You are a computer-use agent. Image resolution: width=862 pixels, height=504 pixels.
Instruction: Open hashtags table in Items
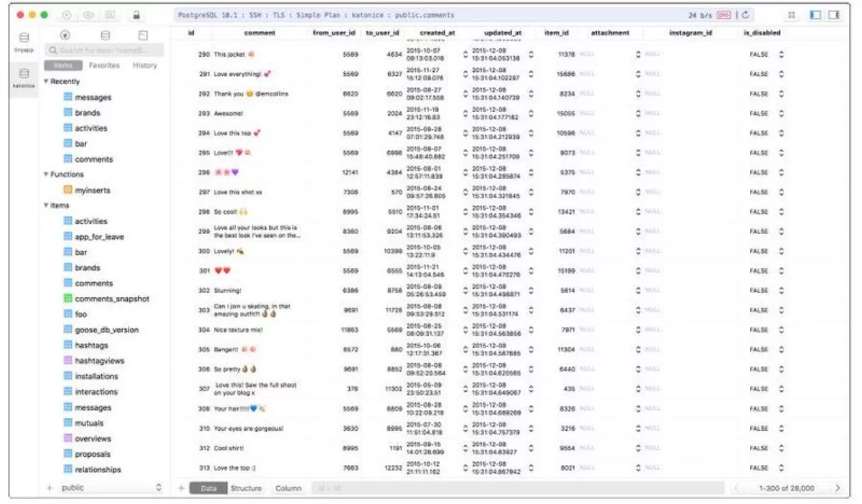(x=91, y=345)
